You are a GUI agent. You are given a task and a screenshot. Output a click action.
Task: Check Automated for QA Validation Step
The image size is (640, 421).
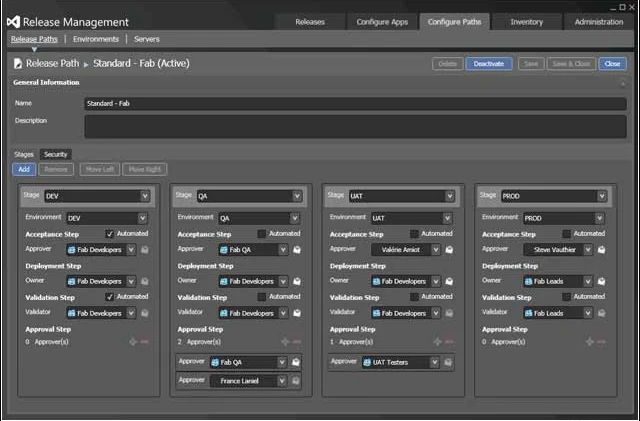click(261, 296)
